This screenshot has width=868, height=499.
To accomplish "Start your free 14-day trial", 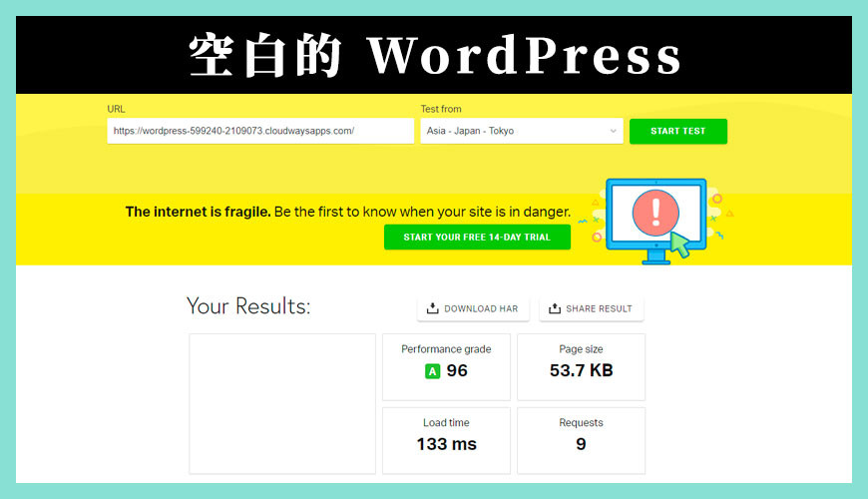I will pyautogui.click(x=477, y=238).
